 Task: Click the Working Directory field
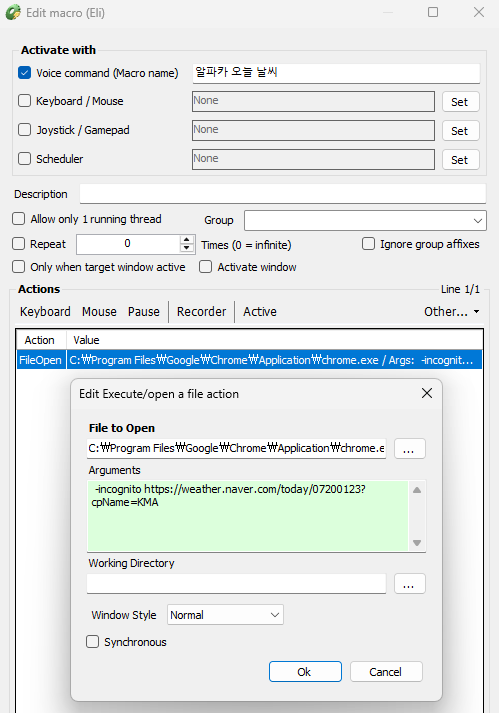(237, 584)
